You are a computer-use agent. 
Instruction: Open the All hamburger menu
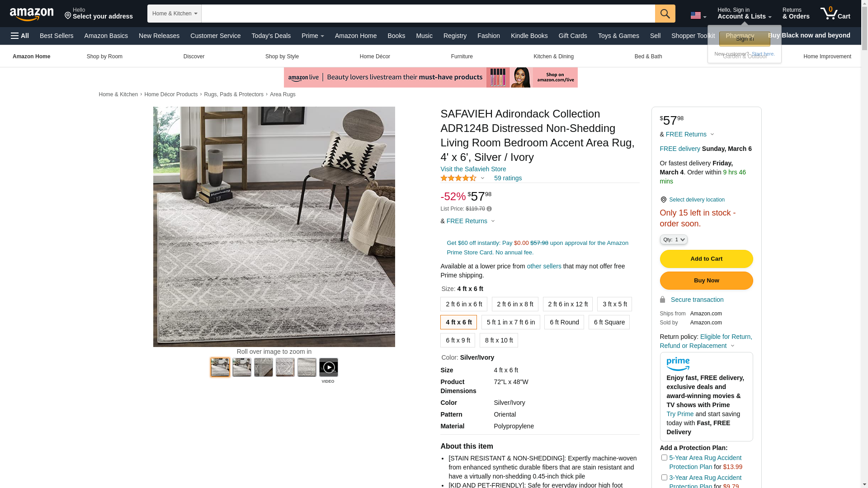(x=20, y=36)
